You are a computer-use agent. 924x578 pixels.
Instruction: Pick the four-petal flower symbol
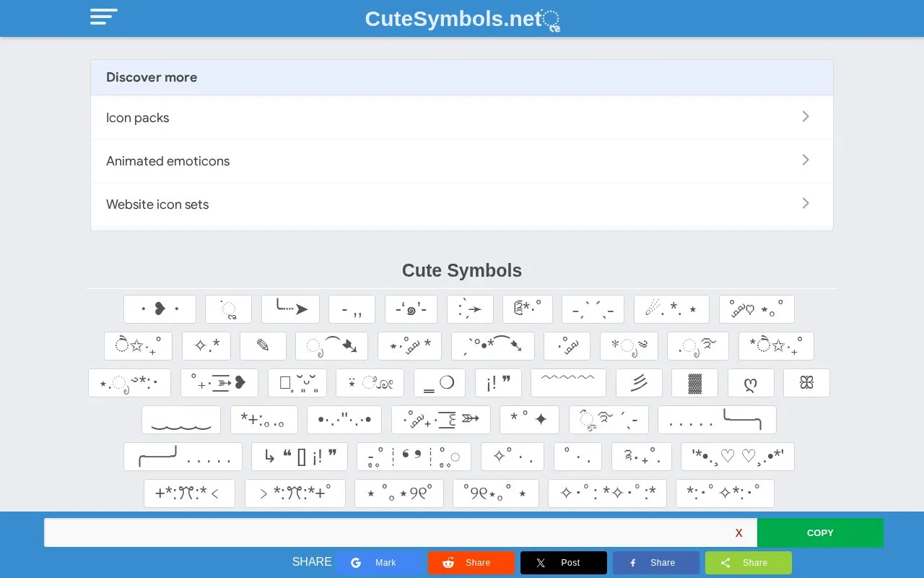(806, 383)
